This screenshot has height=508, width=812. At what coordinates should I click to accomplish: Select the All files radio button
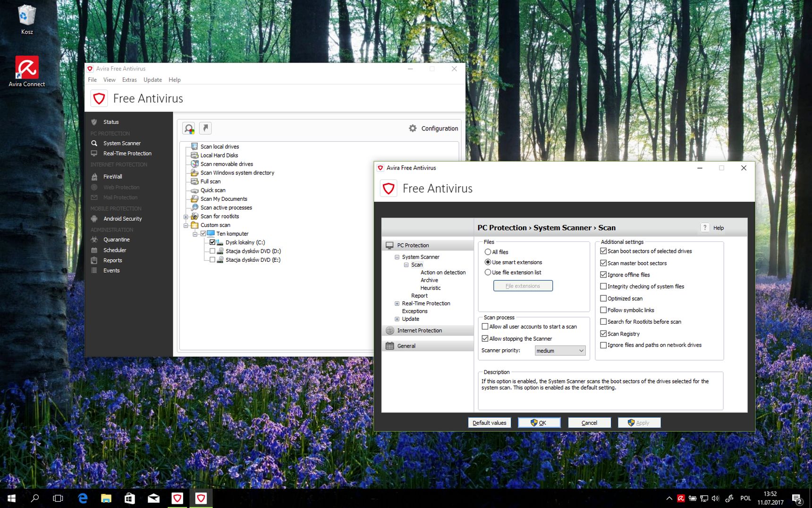click(x=488, y=252)
